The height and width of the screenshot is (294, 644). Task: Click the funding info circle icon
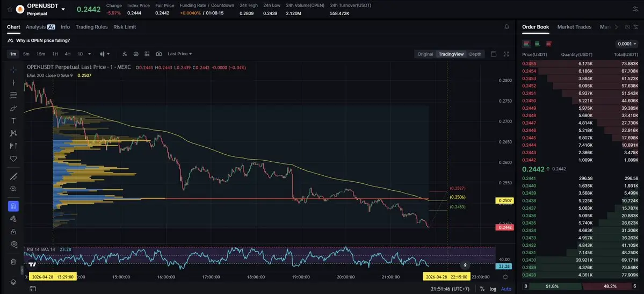(136, 54)
